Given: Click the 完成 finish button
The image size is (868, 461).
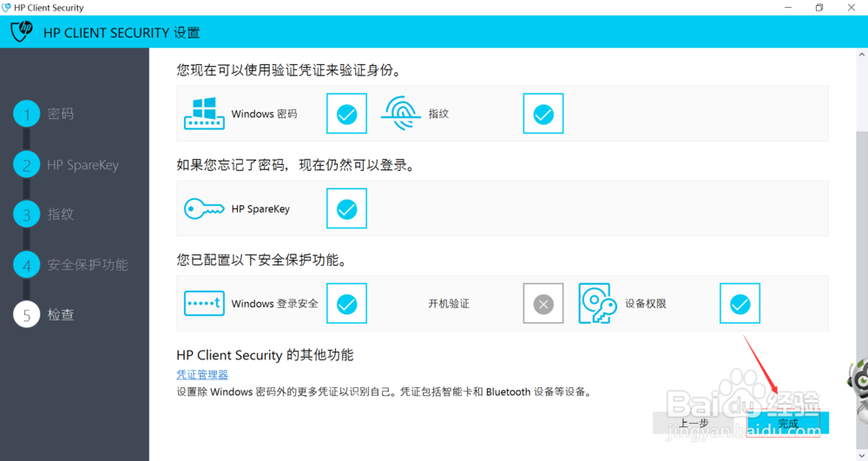Looking at the screenshot, I should click(788, 423).
